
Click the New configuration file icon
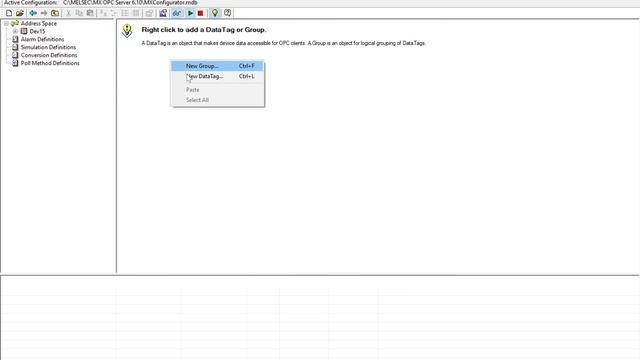click(x=9, y=13)
